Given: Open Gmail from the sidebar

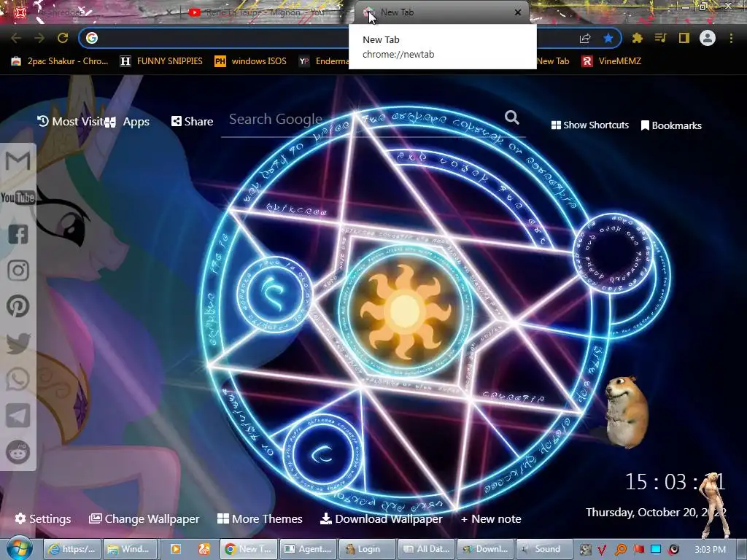Looking at the screenshot, I should 18,161.
